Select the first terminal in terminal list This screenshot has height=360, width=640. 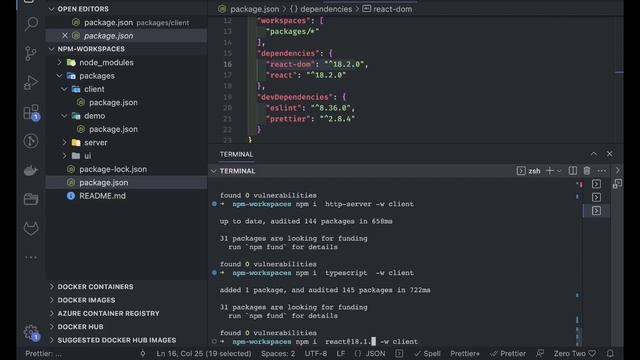point(596,184)
